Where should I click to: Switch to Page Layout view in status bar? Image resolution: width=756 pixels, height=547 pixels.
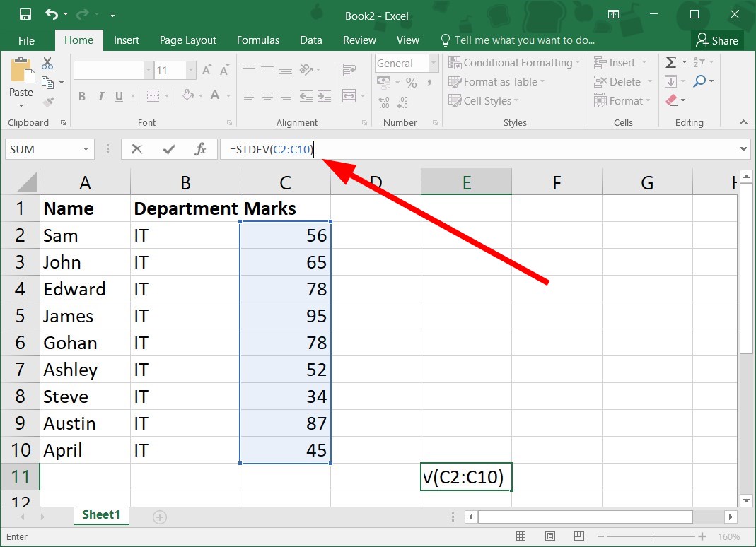[550, 536]
